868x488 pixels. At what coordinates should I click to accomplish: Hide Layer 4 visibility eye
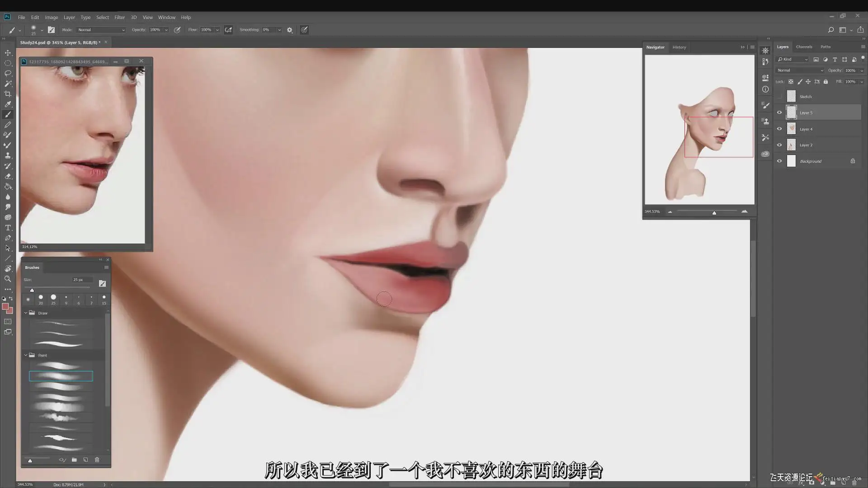click(x=779, y=129)
